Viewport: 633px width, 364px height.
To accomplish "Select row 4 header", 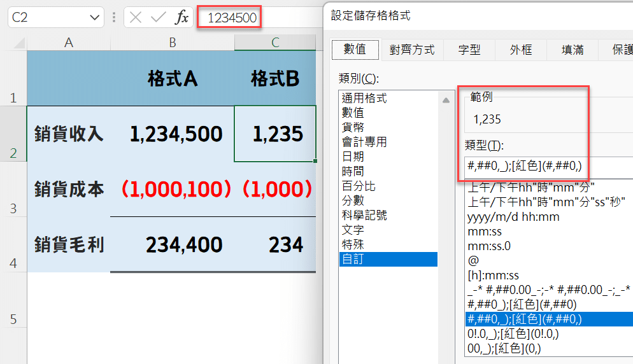I will pos(13,244).
